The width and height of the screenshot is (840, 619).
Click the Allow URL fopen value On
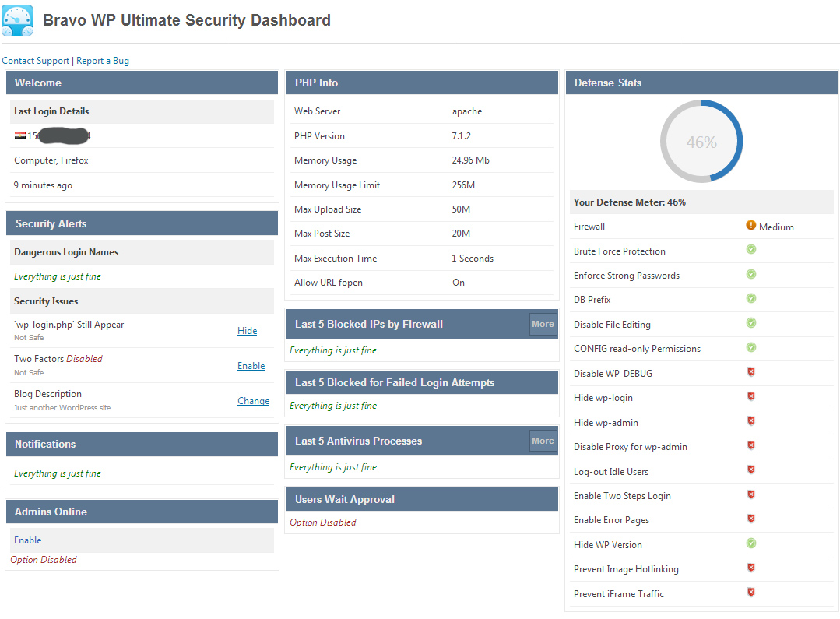(x=459, y=283)
